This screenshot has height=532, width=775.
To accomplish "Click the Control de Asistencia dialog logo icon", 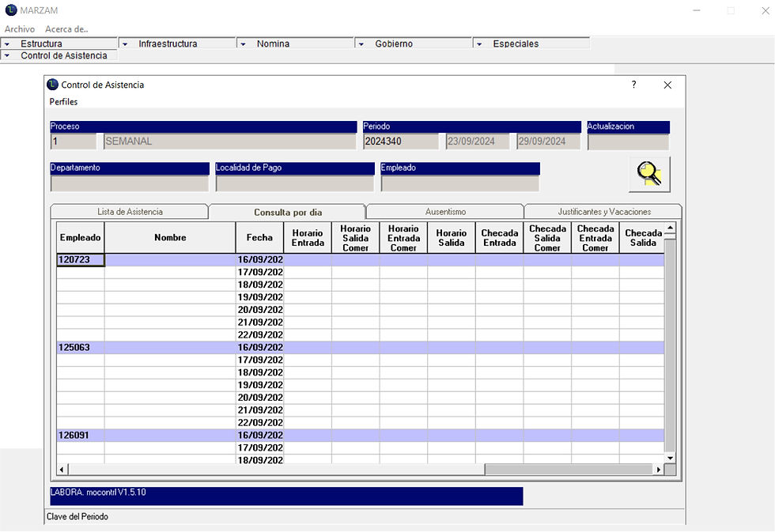I will [52, 85].
